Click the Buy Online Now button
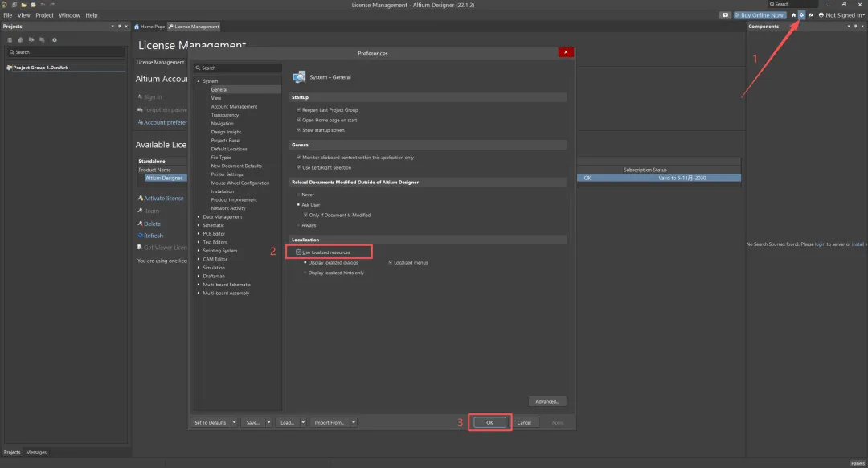 point(759,15)
